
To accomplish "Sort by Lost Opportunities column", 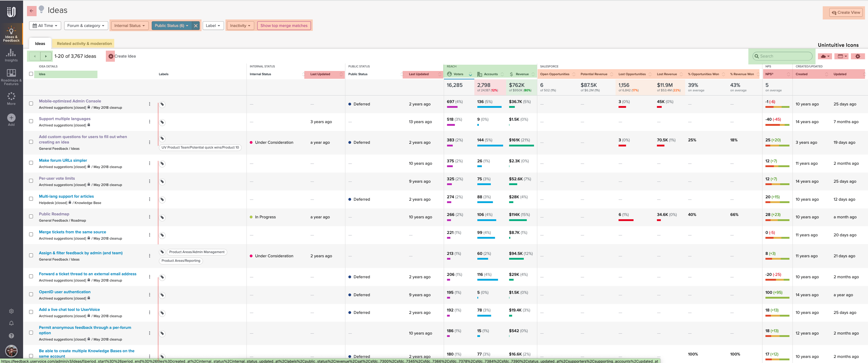I will click(634, 74).
